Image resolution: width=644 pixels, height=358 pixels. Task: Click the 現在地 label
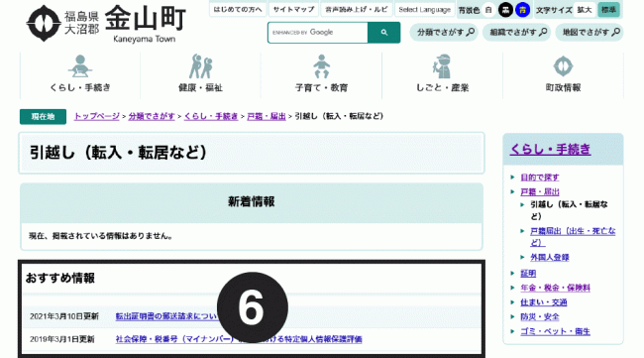tap(44, 117)
